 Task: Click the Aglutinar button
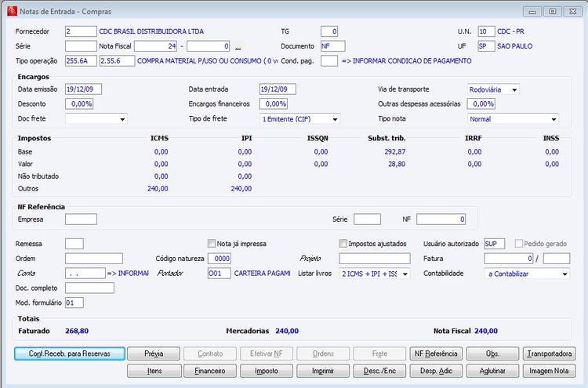493,371
